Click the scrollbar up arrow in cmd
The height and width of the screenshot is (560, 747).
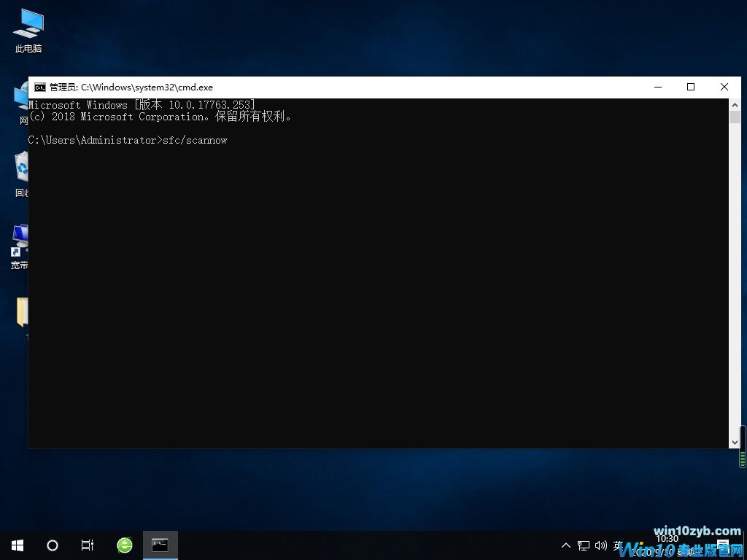[x=735, y=105]
